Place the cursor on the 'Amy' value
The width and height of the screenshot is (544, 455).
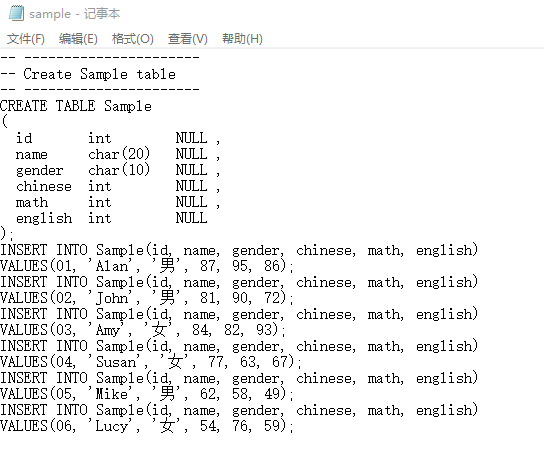108,330
